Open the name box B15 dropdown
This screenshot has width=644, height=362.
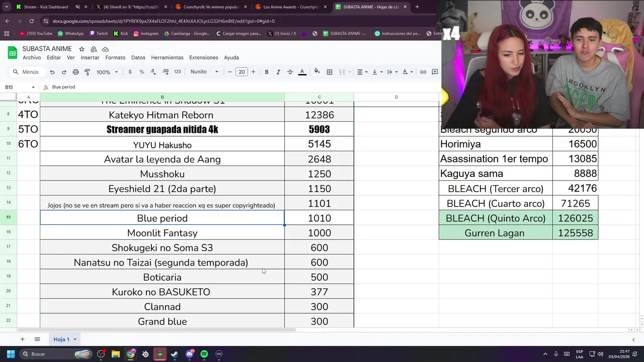click(x=33, y=87)
